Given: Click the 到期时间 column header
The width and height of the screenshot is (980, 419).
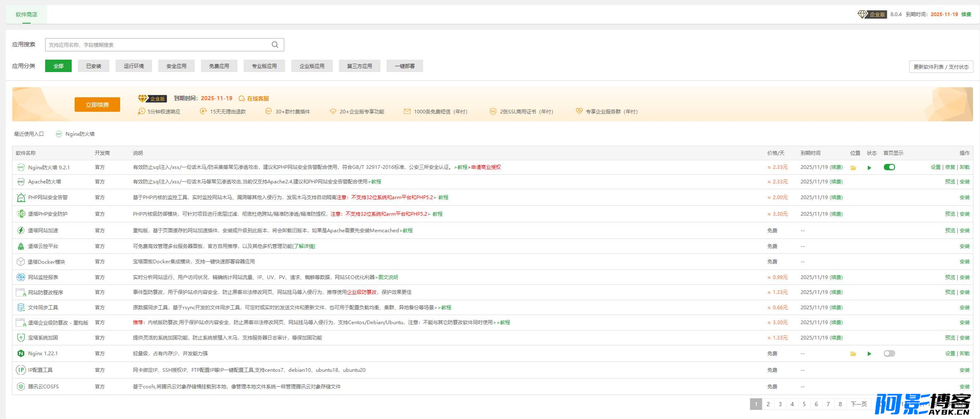Looking at the screenshot, I should coord(811,153).
